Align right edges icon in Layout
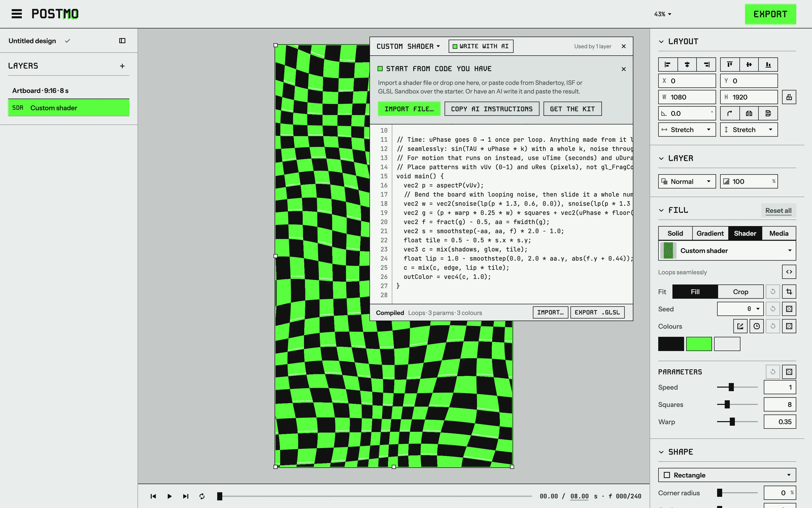Screen dimensions: 812x508 706,65
